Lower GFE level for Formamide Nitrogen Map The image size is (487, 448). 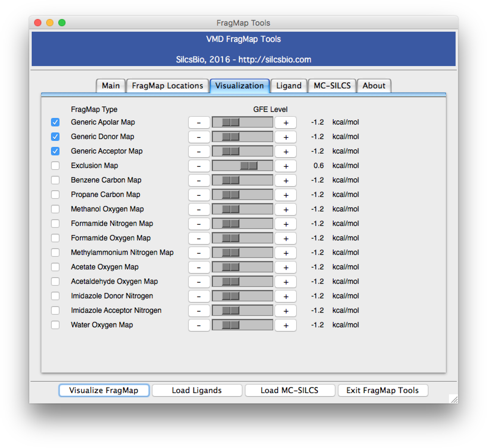tap(199, 224)
